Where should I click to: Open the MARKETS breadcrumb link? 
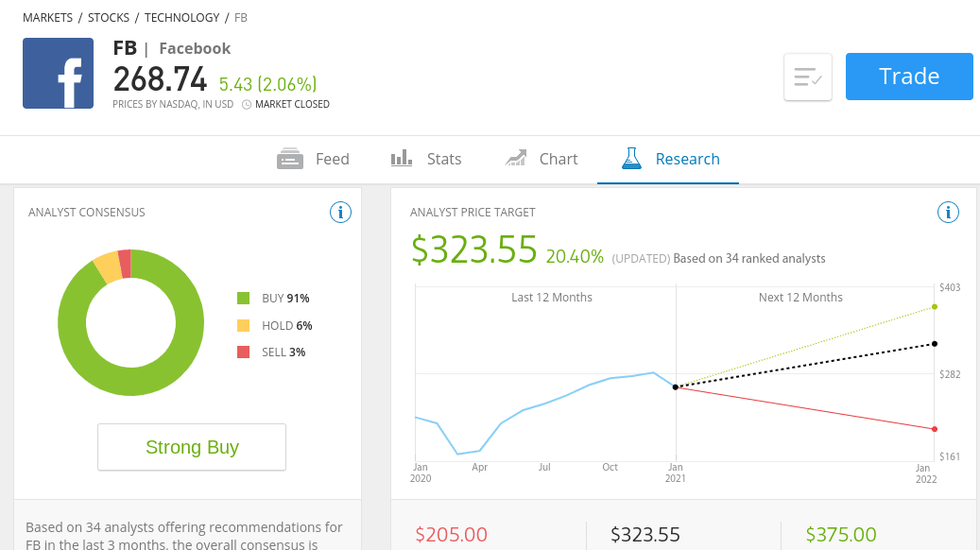click(x=47, y=18)
